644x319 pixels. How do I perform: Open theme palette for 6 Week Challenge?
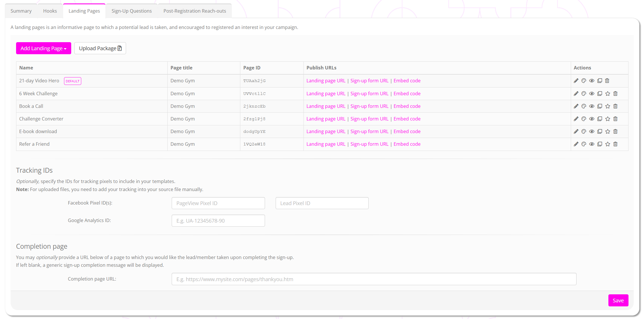[x=584, y=94]
